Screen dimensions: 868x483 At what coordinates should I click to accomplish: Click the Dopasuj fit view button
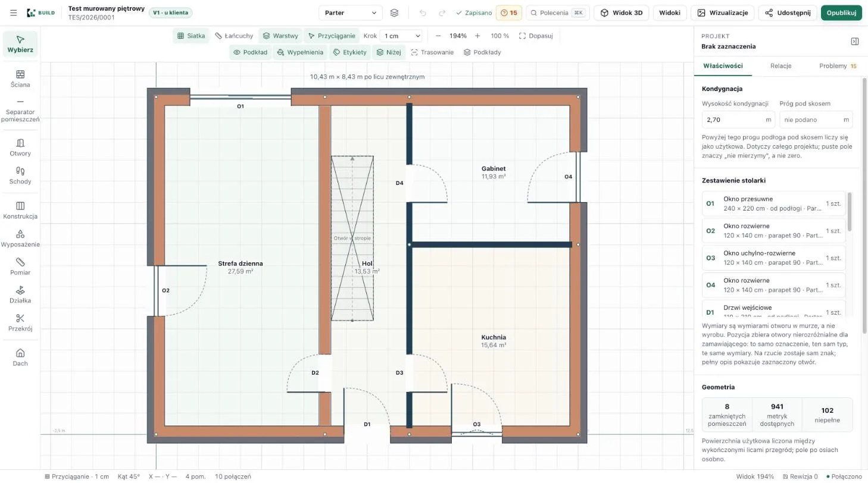(536, 36)
